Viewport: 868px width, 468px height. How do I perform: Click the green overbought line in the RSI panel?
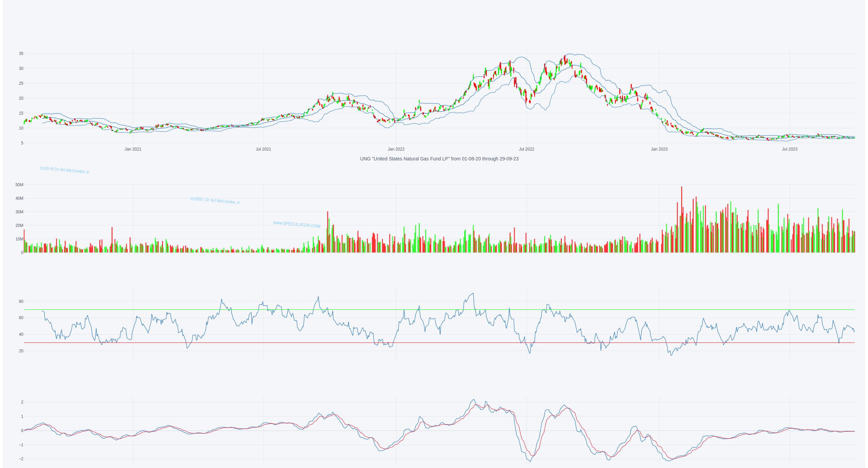439,310
